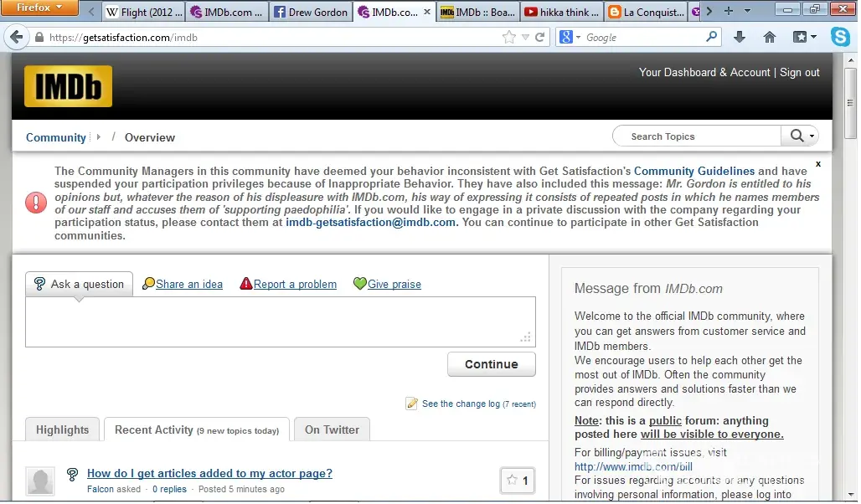
Task: Open the Community Guidelines link
Action: point(694,171)
